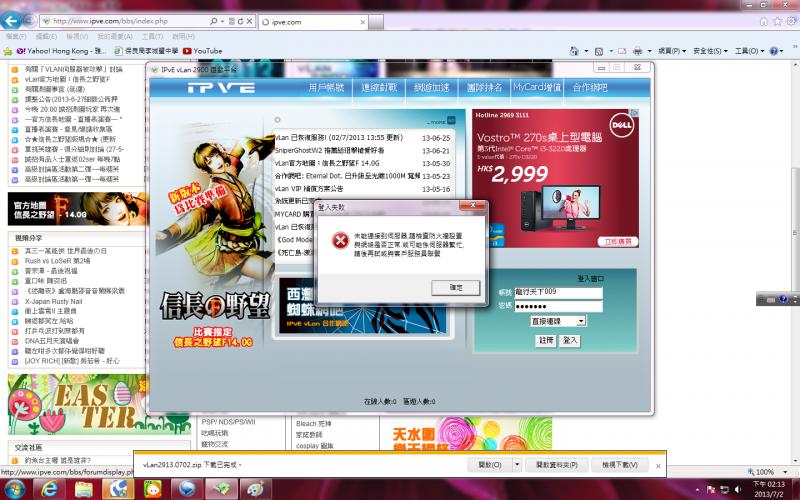Open the YouTube favorites bar shortcut
This screenshot has width=800, height=500.
pyautogui.click(x=203, y=51)
